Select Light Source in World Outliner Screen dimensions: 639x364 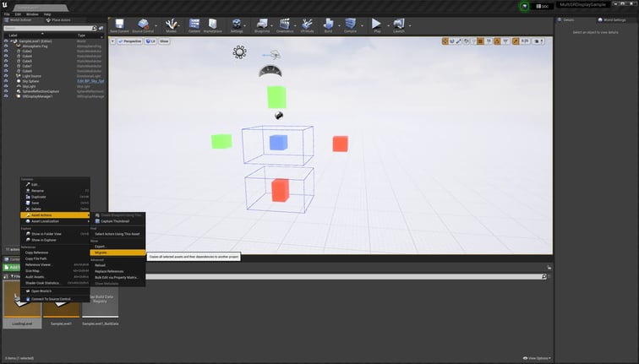point(31,76)
